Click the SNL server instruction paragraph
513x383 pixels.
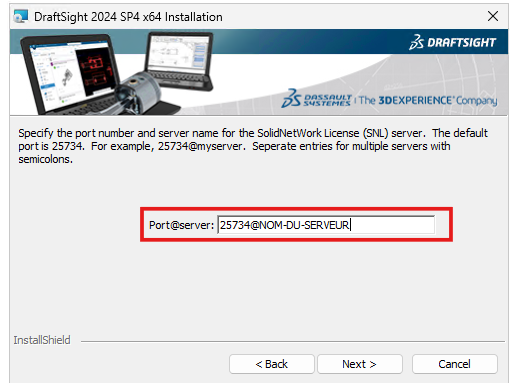coord(253,146)
